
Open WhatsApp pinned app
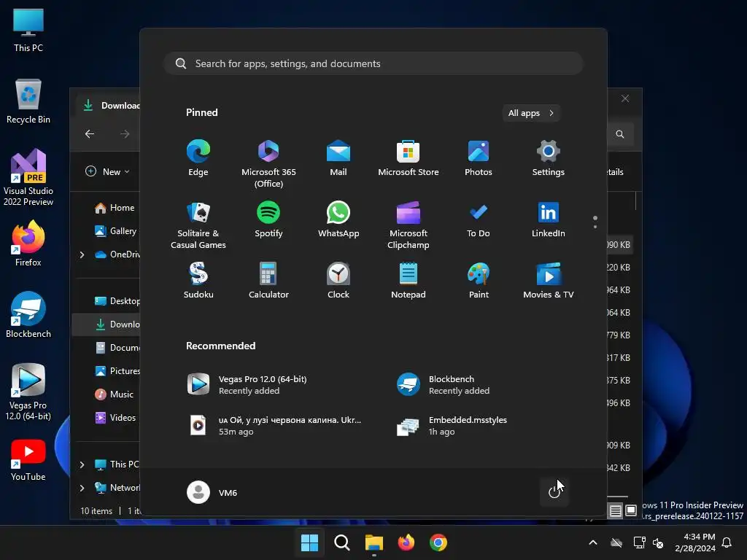[338, 219]
